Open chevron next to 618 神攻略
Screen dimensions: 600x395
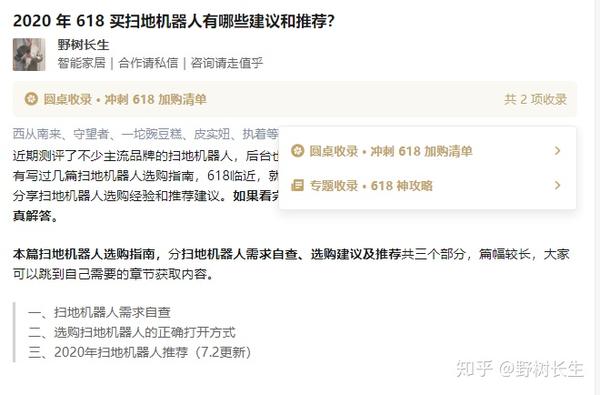[x=558, y=186]
